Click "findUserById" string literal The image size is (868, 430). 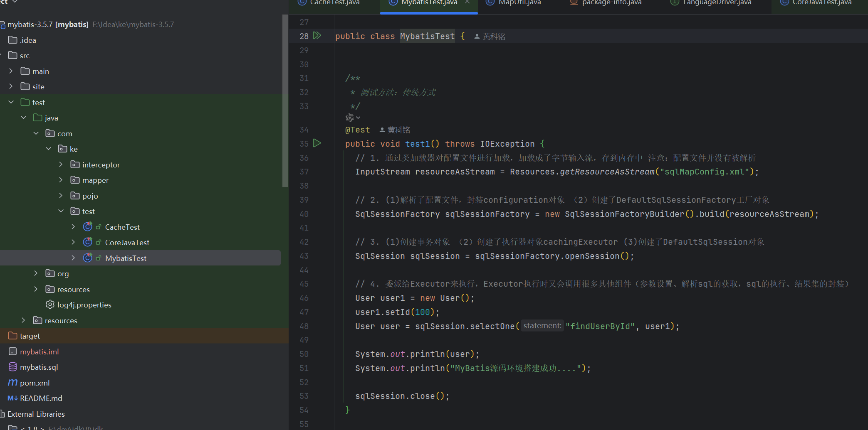click(600, 326)
